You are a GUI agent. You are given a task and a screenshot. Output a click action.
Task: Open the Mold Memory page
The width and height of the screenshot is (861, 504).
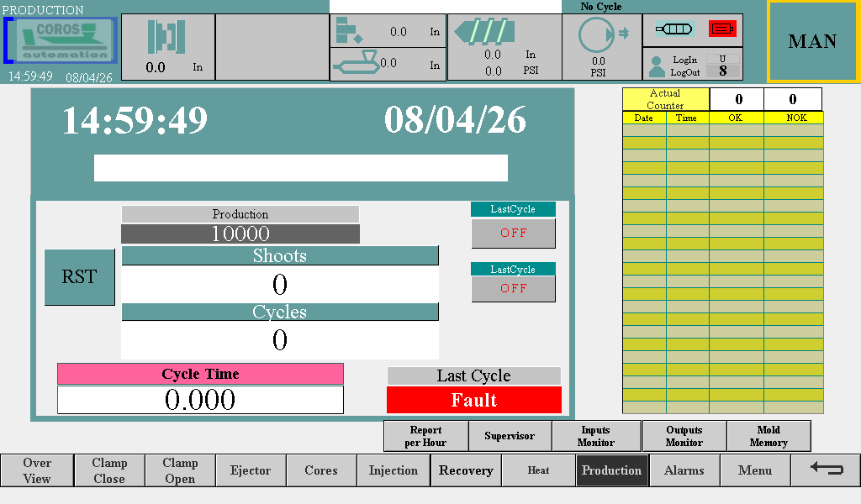click(769, 436)
